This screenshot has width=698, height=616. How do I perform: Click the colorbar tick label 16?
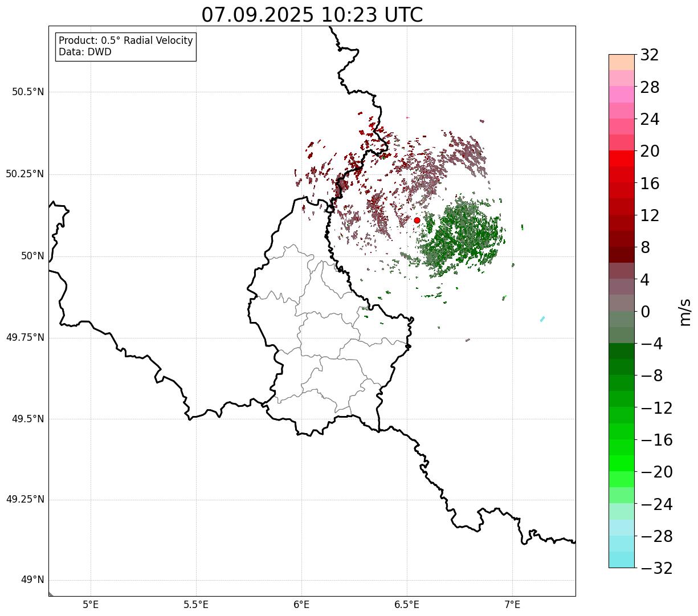point(650,183)
